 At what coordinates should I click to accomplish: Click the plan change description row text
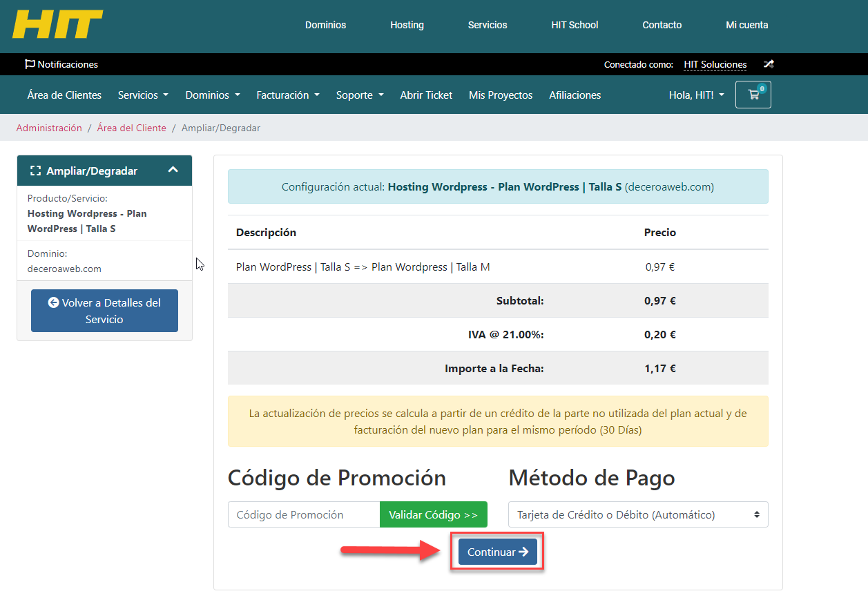point(363,267)
